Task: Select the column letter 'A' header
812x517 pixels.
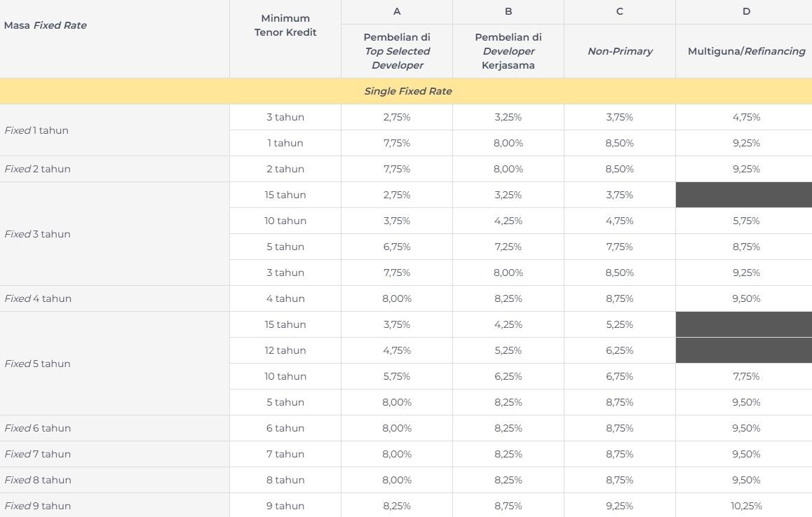Action: coord(397,11)
